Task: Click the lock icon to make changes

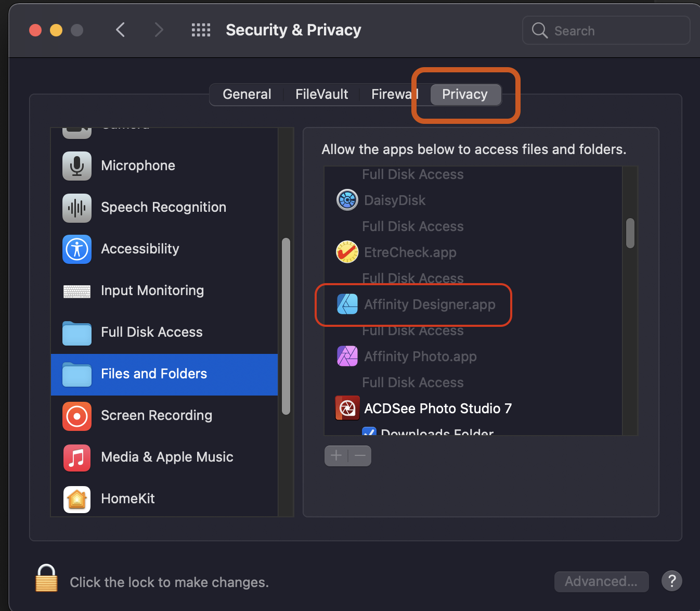Action: click(46, 578)
